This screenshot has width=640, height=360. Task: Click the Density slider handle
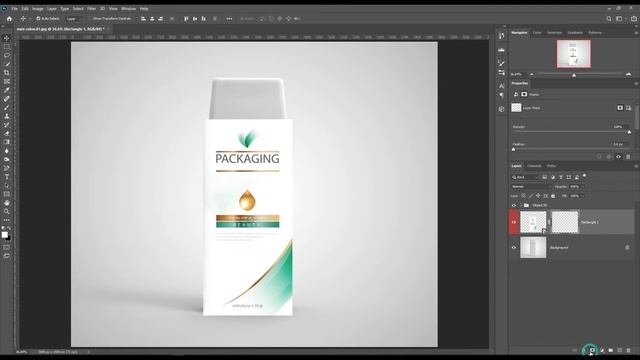629,132
